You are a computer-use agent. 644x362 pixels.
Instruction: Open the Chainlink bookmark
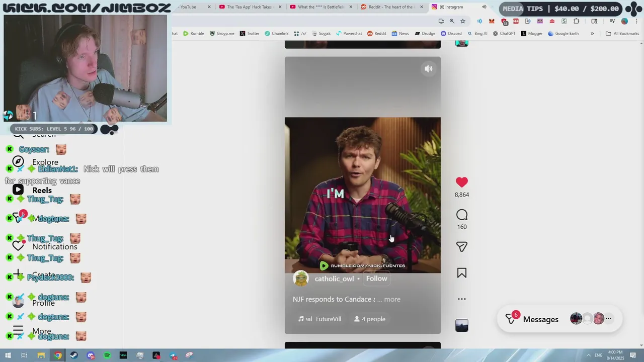(x=276, y=34)
